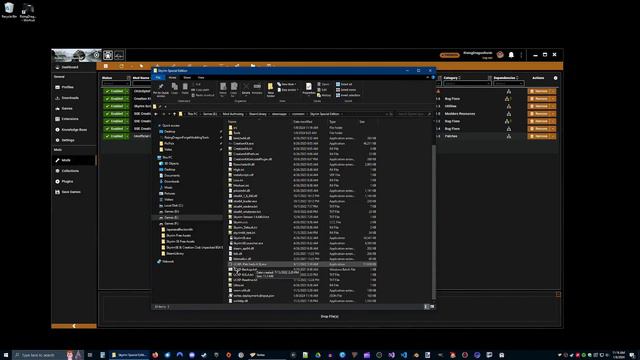The width and height of the screenshot is (640, 360).
Task: Toggle Enabled status in the Utilities row
Action: (116, 106)
